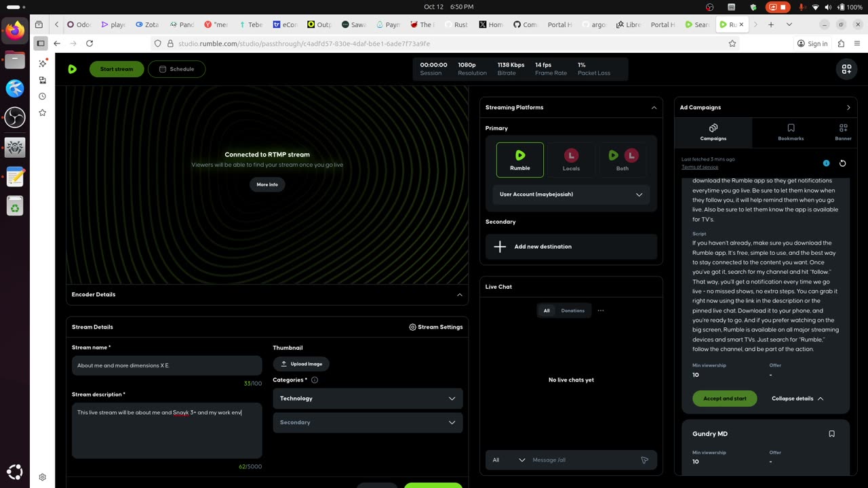The width and height of the screenshot is (868, 488).
Task: Open a new browser tab
Action: [771, 24]
